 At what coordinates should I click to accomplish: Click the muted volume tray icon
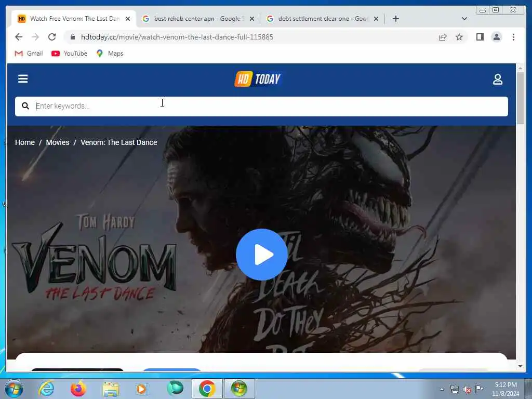[x=467, y=390]
